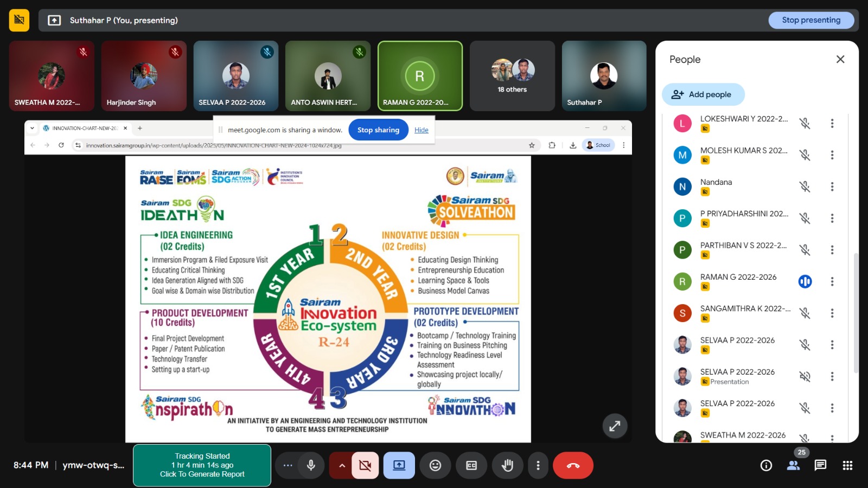Click RAMAN G's blue speaking indicator
This screenshot has height=488, width=868.
805,281
